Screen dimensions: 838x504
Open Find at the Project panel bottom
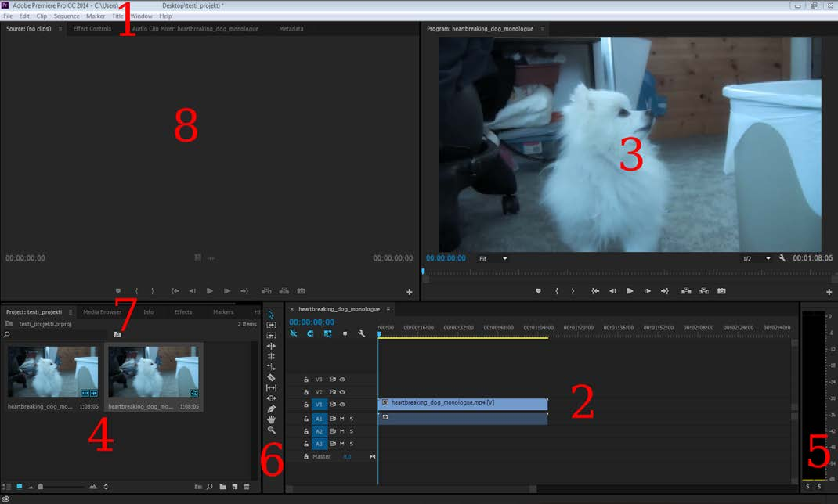coord(210,487)
